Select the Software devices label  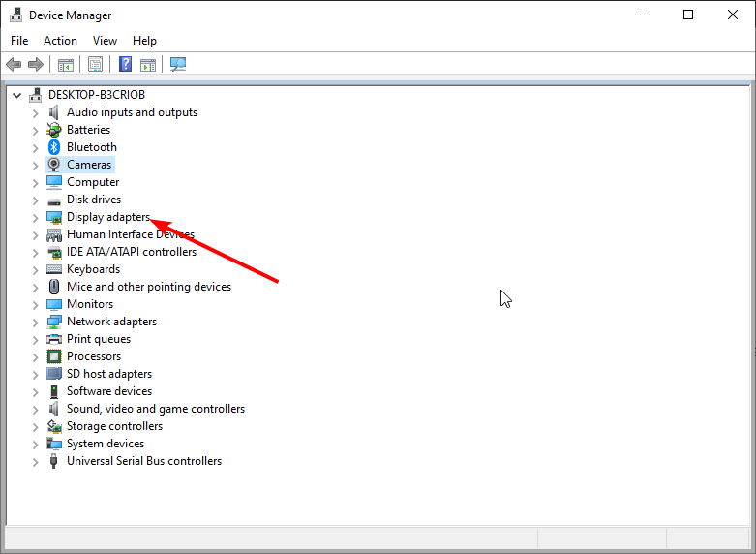(109, 391)
